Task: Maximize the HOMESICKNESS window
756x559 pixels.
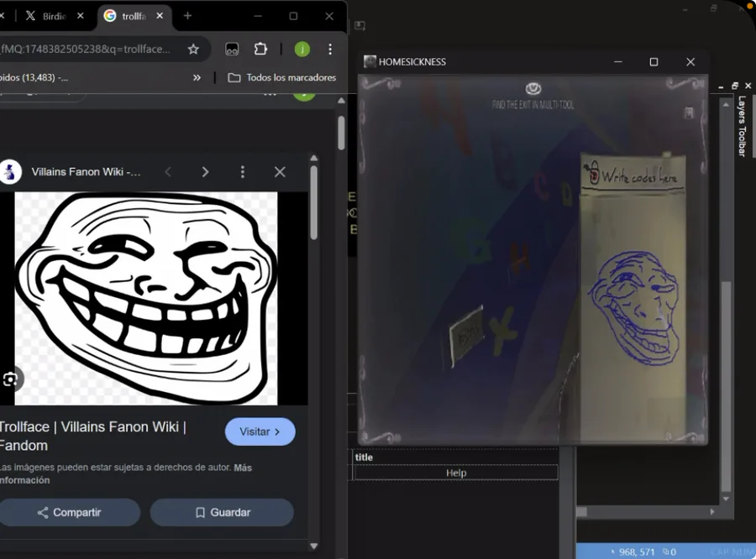Action: [x=654, y=61]
